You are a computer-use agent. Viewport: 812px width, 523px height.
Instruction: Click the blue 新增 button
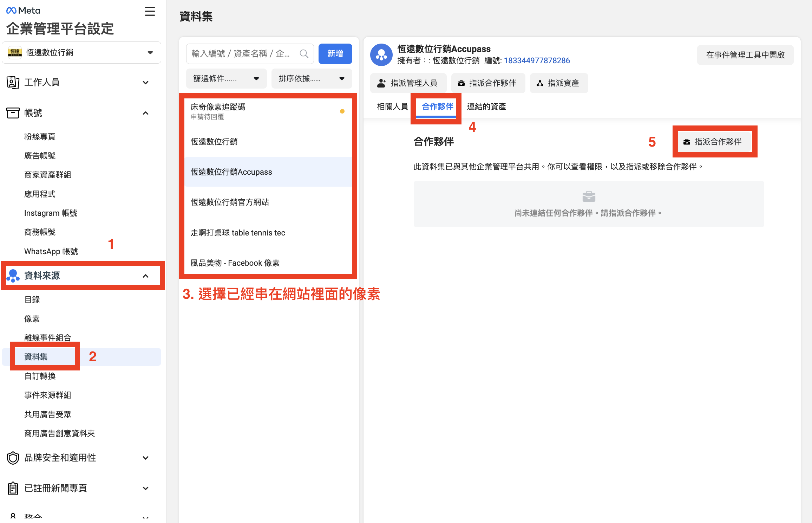click(x=335, y=53)
